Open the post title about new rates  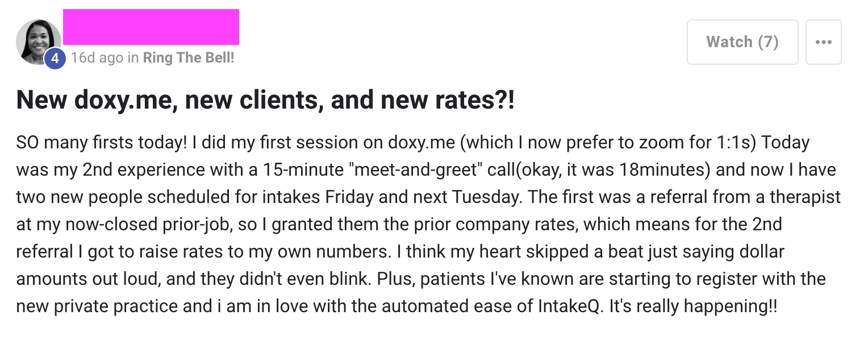tap(265, 101)
